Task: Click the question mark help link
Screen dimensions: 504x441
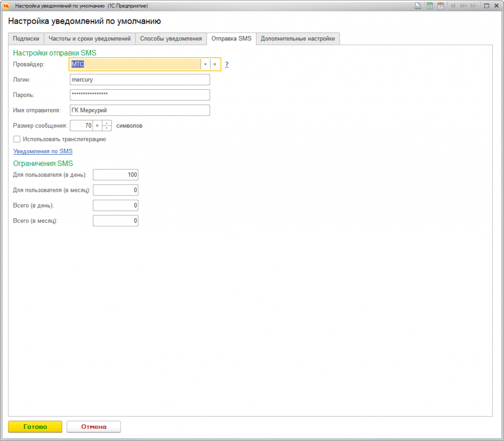Action: 226,65
